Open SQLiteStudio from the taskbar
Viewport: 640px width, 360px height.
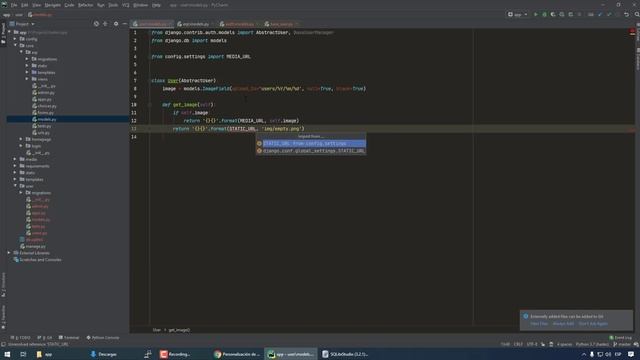(x=345, y=354)
